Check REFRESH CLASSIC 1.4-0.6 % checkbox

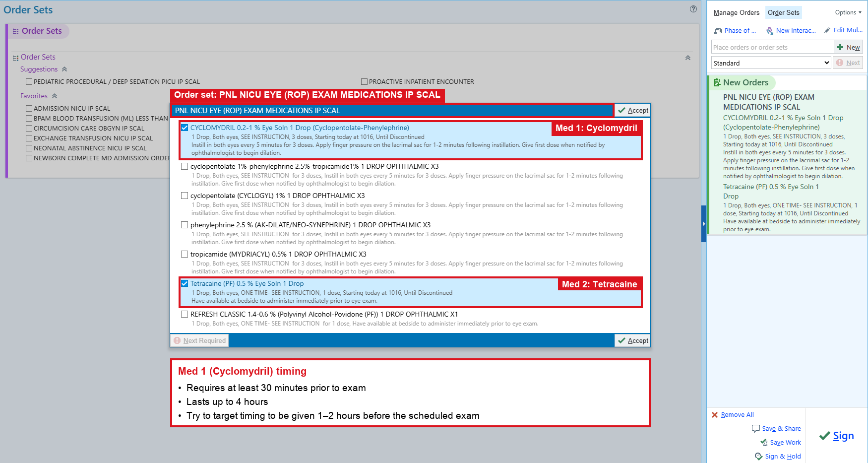[x=185, y=314]
